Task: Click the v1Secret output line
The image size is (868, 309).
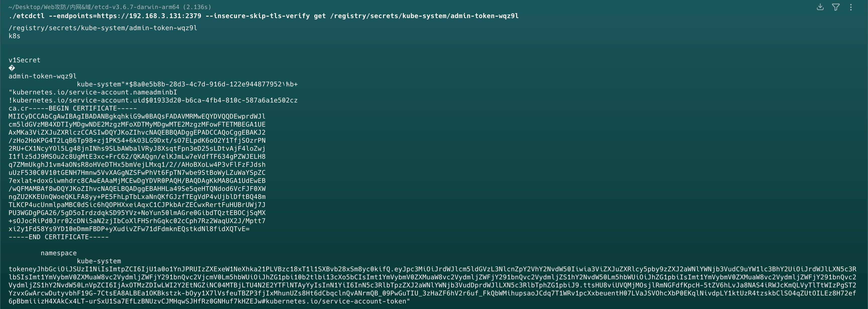Action: tap(24, 60)
